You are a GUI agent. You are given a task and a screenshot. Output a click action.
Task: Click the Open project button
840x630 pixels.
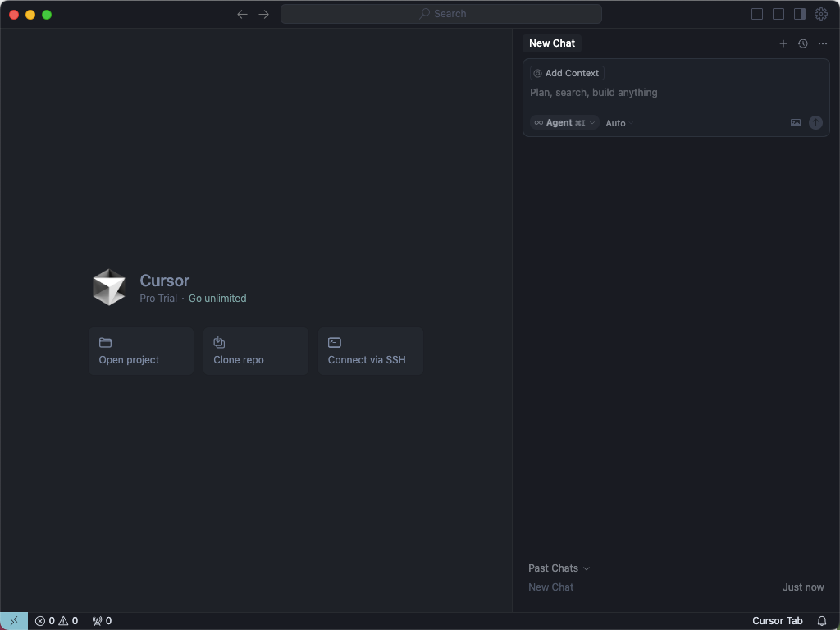(141, 351)
